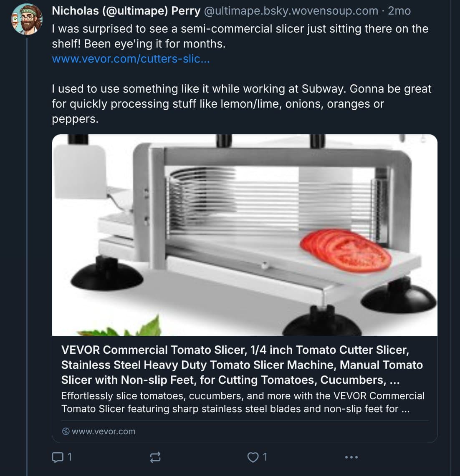Click the like count beside the heart
The height and width of the screenshot is (476, 460).
(x=265, y=457)
